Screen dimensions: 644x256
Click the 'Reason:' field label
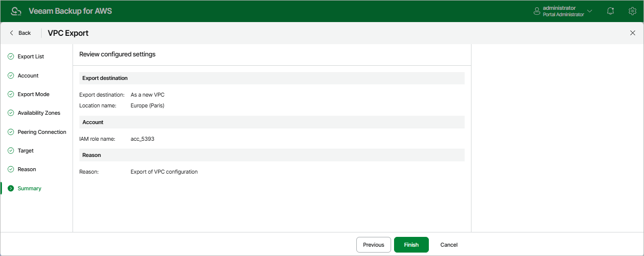(89, 172)
